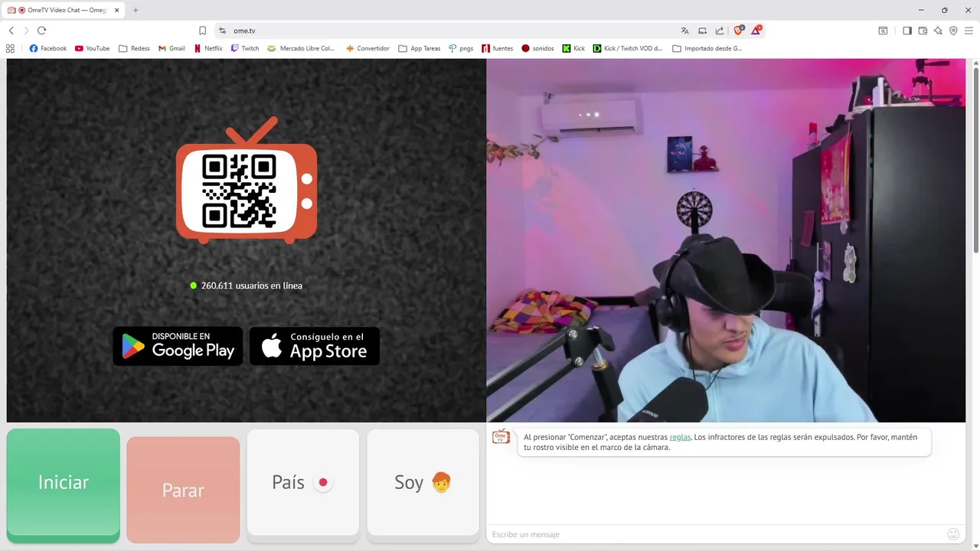The height and width of the screenshot is (551, 980).
Task: Open a new tab with plus button
Action: tap(136, 10)
